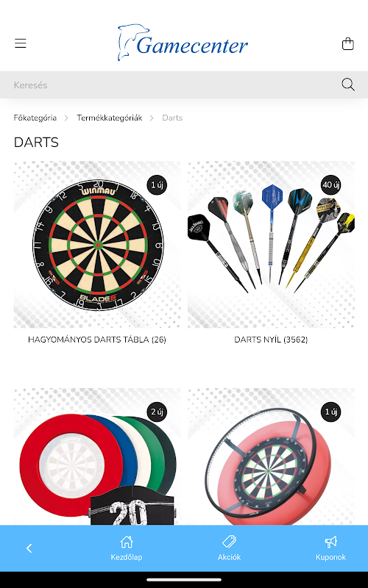
Task: Open the colored dartboard surrounds image
Action: [97, 456]
